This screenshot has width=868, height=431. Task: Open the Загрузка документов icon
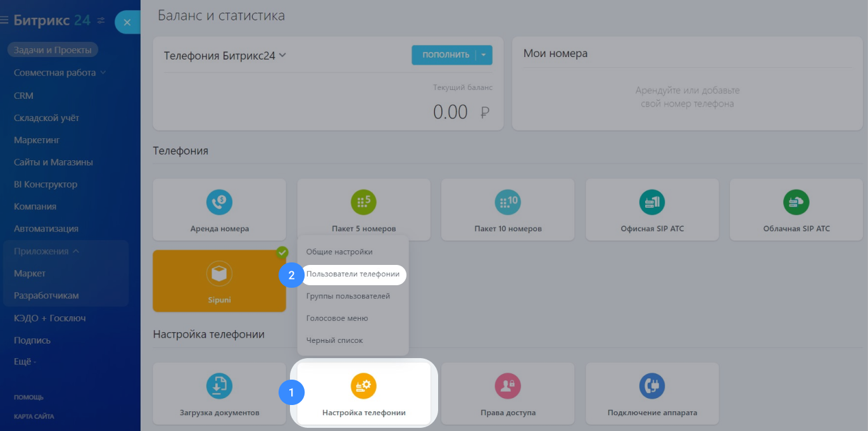click(x=219, y=386)
